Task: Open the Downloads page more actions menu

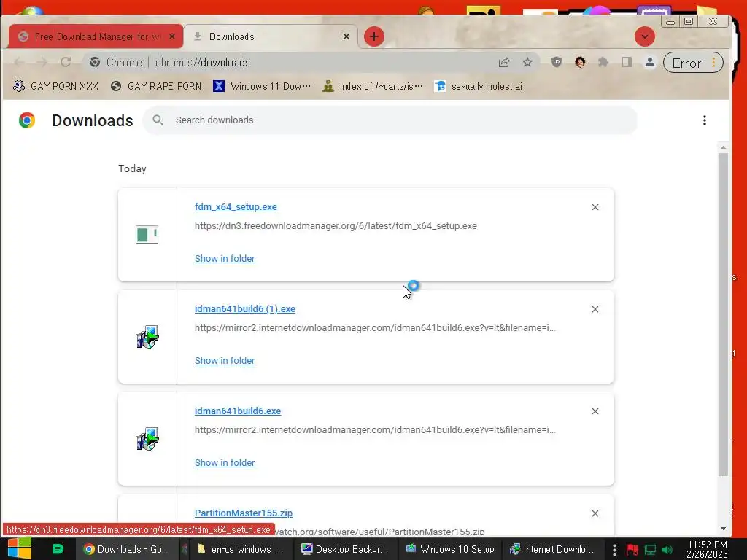Action: tap(704, 120)
